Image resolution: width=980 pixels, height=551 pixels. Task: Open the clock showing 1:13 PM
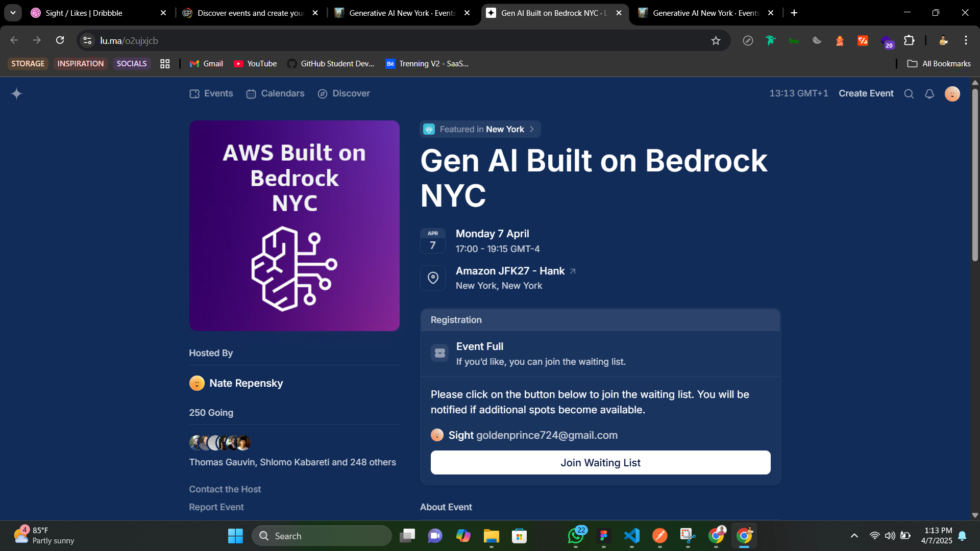[x=937, y=536]
